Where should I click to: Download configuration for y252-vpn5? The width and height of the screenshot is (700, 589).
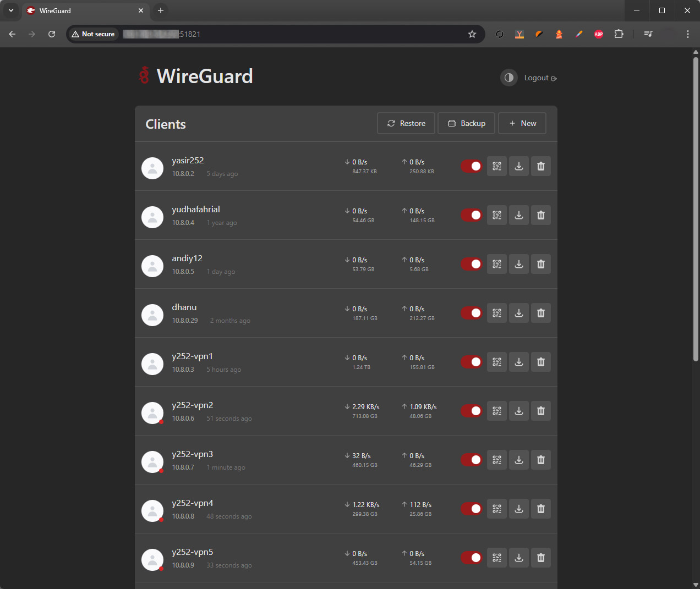(519, 558)
